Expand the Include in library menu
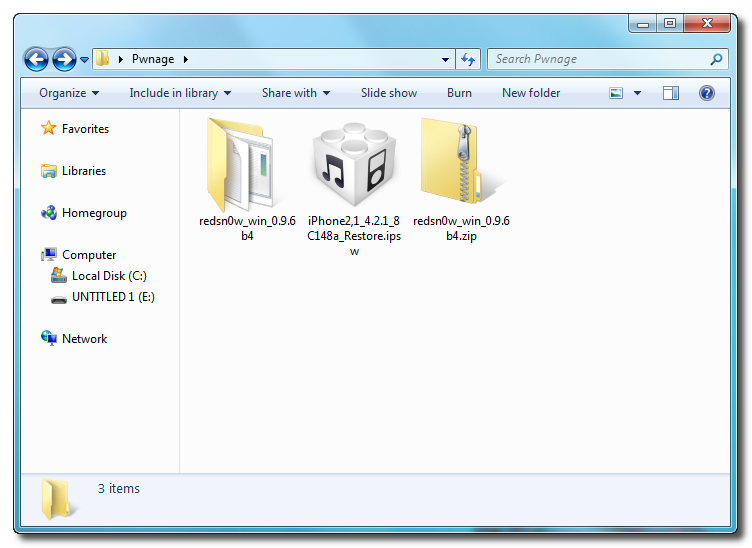 [x=180, y=93]
